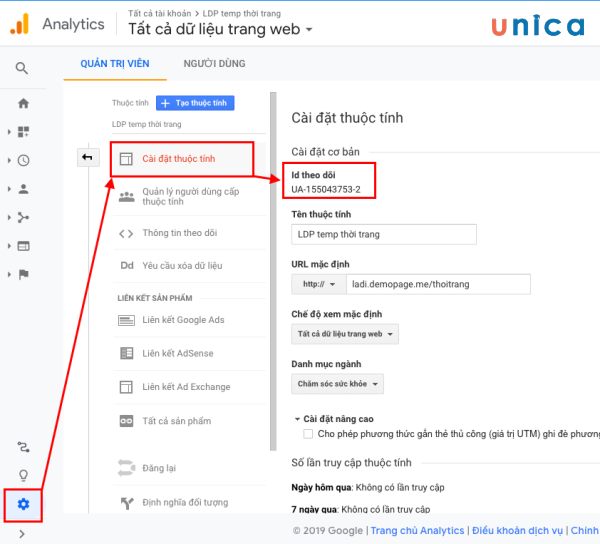Select the QUẢN TRỊ VIÊN tab
Viewport: 600px width, 544px height.
click(x=112, y=64)
